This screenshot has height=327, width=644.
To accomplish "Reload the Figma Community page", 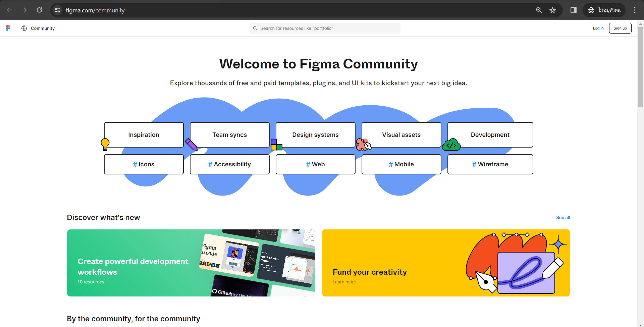I will click(x=39, y=10).
